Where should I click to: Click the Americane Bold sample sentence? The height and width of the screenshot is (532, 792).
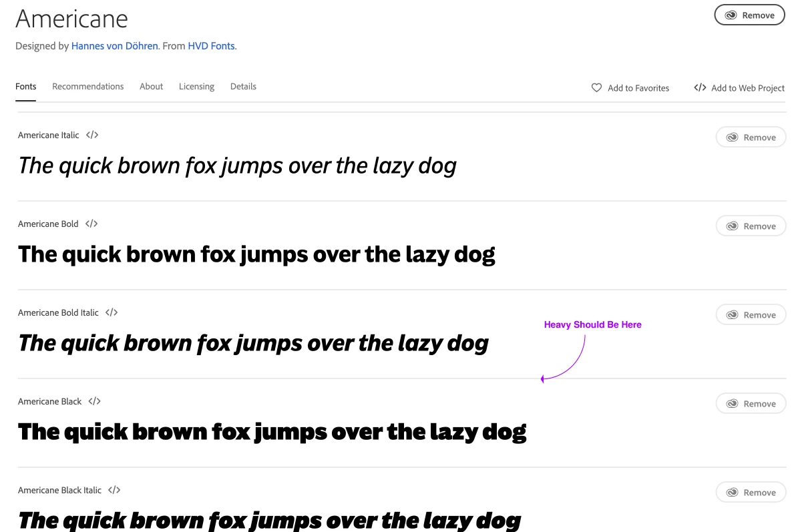[x=256, y=255]
